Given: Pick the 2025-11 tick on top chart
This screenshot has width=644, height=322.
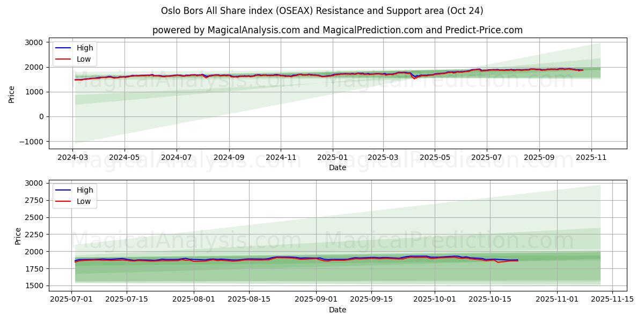Looking at the screenshot, I should pos(591,158).
